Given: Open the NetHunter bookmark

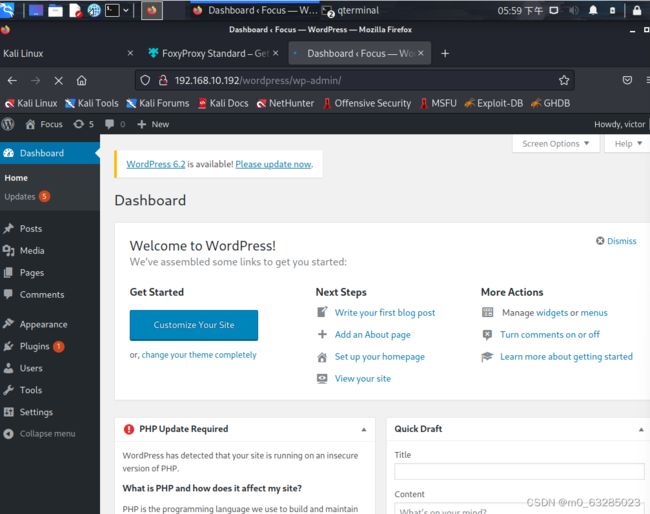Looking at the screenshot, I should tap(285, 103).
